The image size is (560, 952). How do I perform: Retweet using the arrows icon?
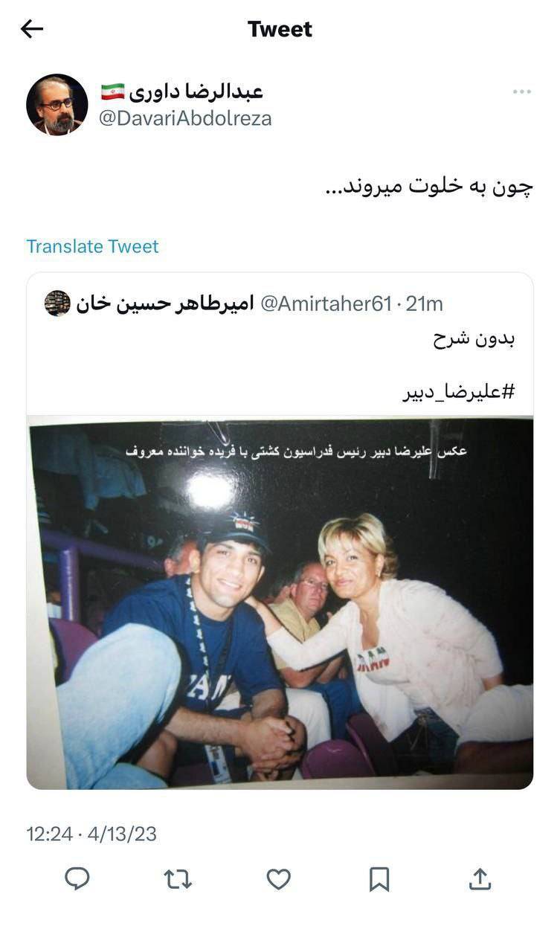pos(178,879)
